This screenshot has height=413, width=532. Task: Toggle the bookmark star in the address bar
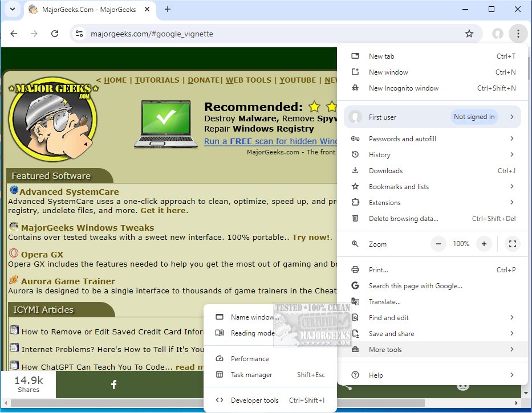point(469,34)
